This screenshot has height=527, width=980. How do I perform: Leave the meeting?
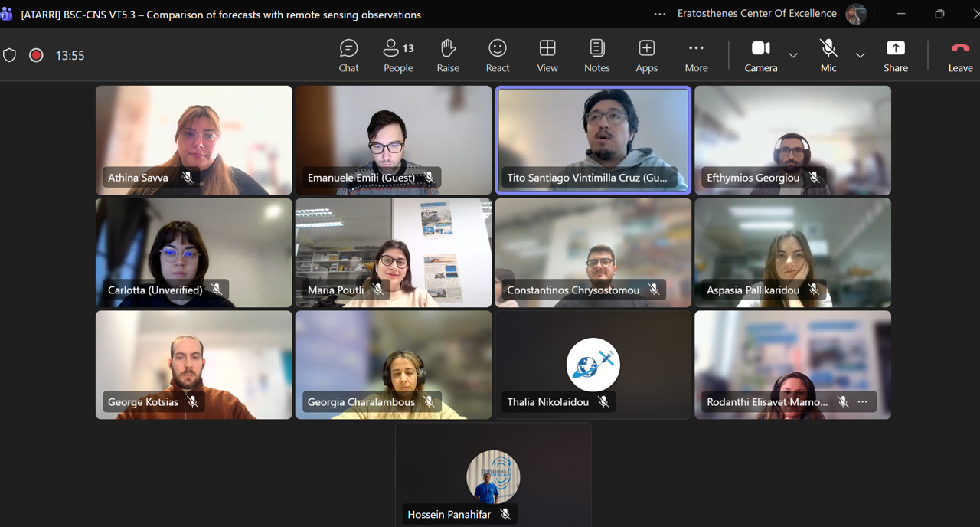click(x=960, y=56)
